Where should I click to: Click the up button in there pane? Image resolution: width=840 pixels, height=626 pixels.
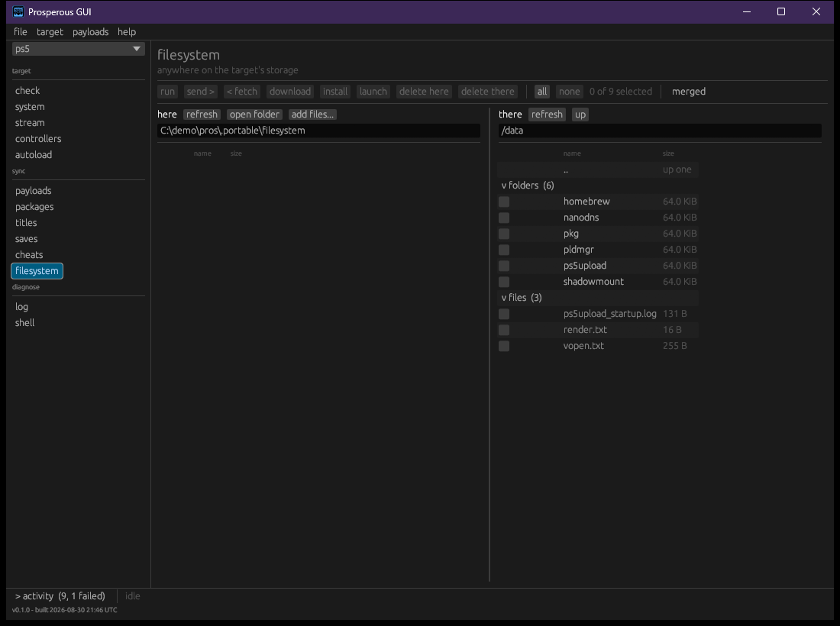pyautogui.click(x=580, y=115)
